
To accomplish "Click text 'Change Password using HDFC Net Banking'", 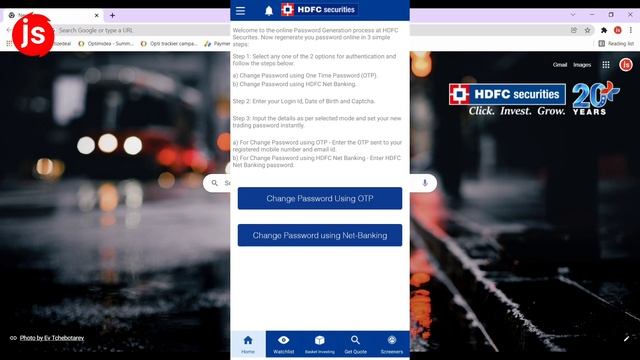I will (x=298, y=84).
